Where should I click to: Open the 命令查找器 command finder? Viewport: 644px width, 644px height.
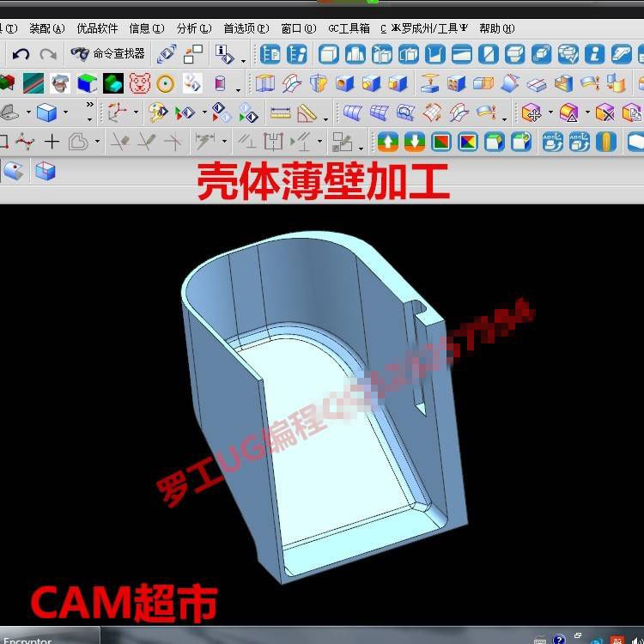(109, 54)
